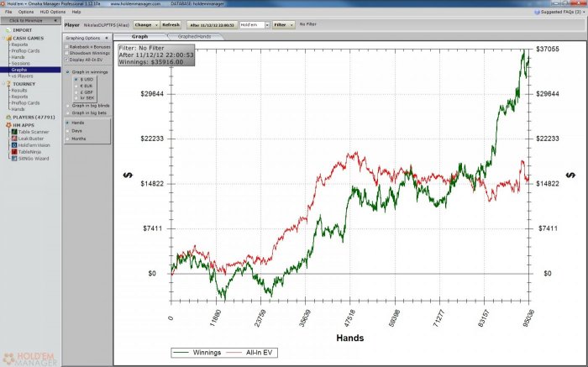Select the Hands x-axis radio

coord(68,123)
